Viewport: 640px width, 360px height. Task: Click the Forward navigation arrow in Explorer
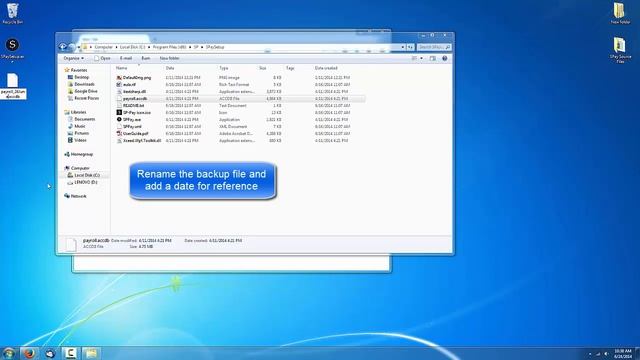point(71,47)
